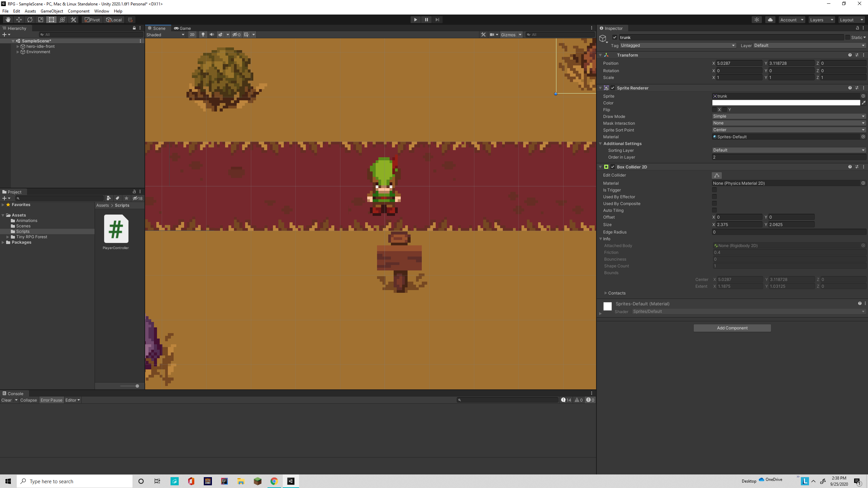Enable Used By Effector checkbox
Screen dimensions: 868x488
(714, 197)
